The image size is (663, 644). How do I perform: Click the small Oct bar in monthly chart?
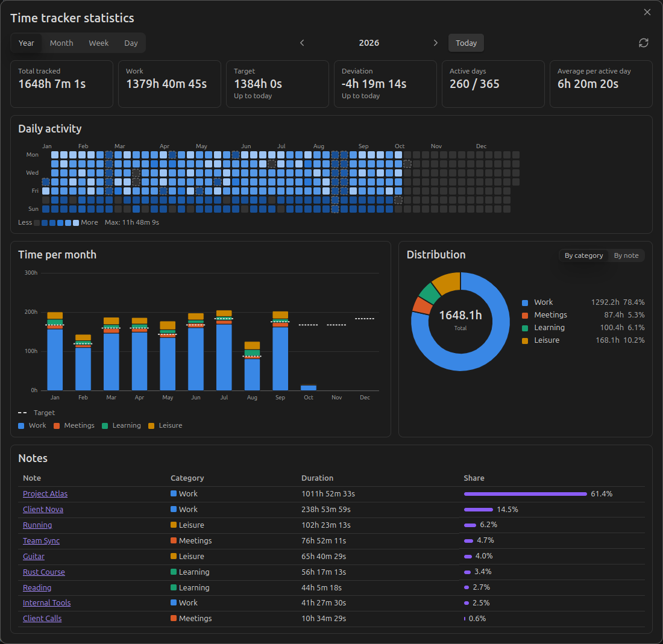click(309, 387)
